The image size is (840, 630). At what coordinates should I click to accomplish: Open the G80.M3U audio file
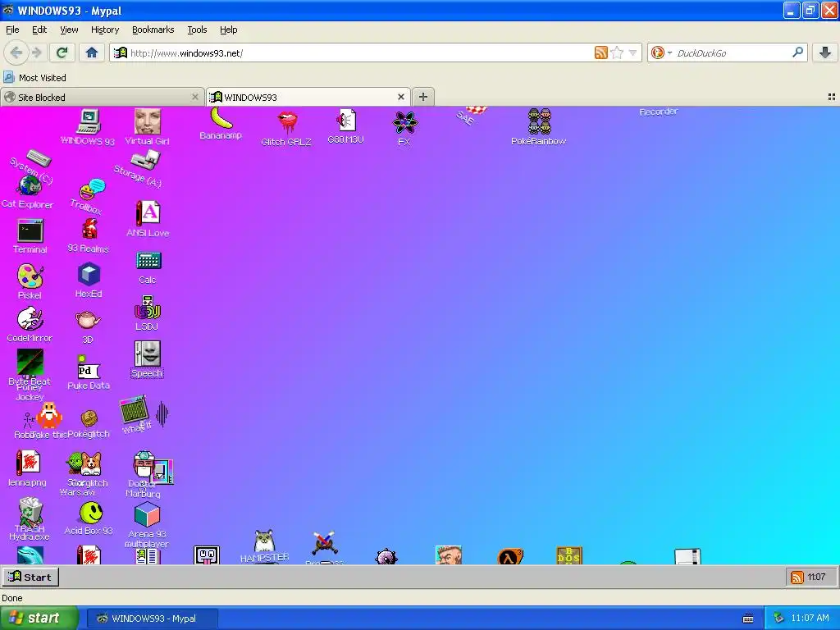coord(346,120)
